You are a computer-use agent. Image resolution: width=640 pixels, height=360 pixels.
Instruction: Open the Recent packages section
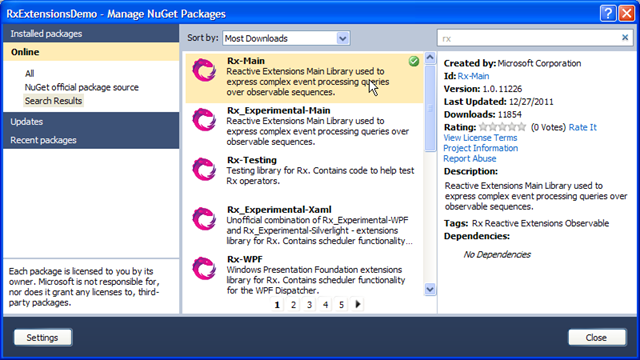(x=91, y=140)
